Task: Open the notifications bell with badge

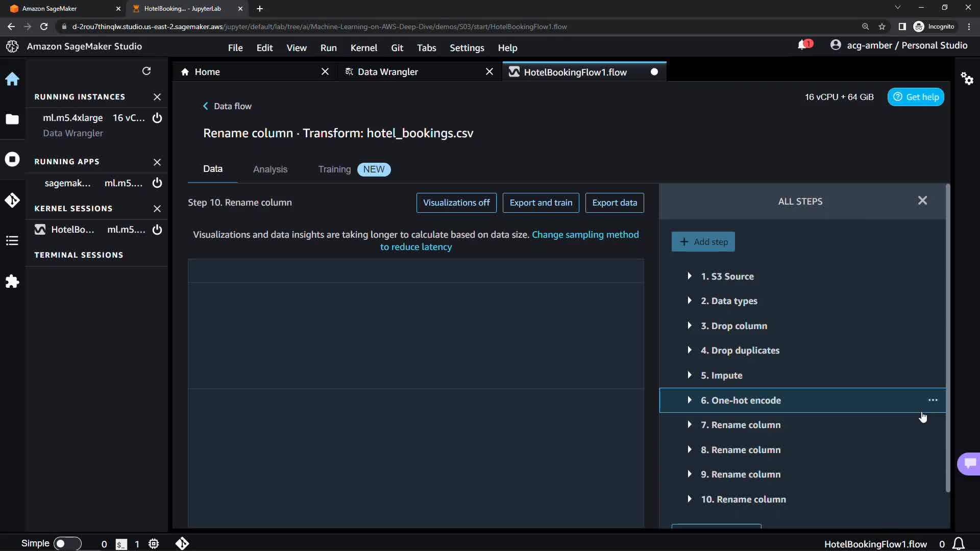Action: pyautogui.click(x=803, y=45)
